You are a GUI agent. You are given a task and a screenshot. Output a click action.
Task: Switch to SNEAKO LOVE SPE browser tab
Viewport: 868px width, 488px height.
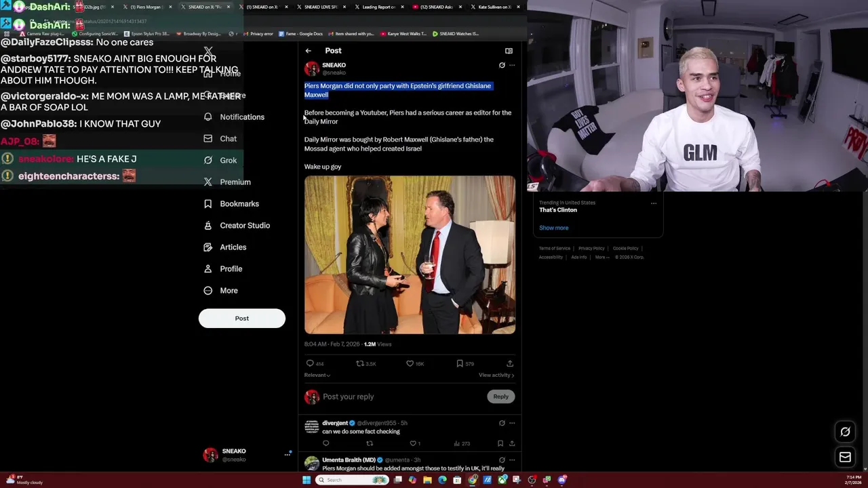(321, 7)
